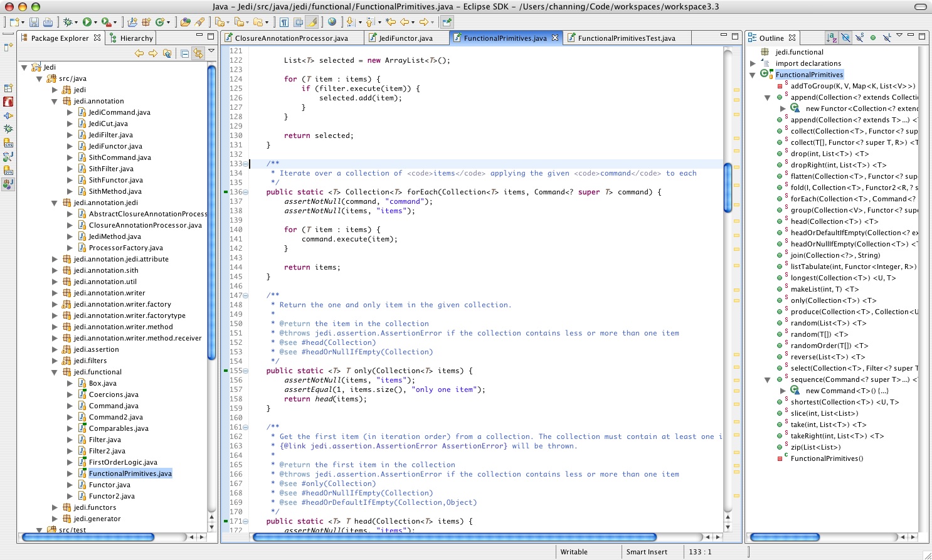Screen dimensions: 932x560
Task: Maximize the editor area
Action: point(735,36)
